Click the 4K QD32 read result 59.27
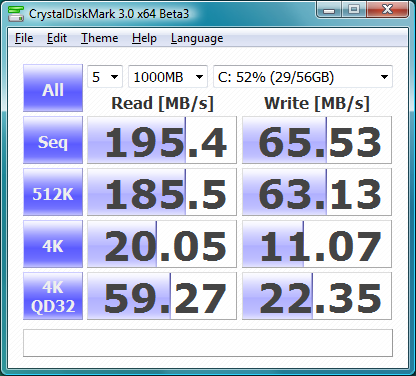The width and height of the screenshot is (416, 376). click(162, 296)
